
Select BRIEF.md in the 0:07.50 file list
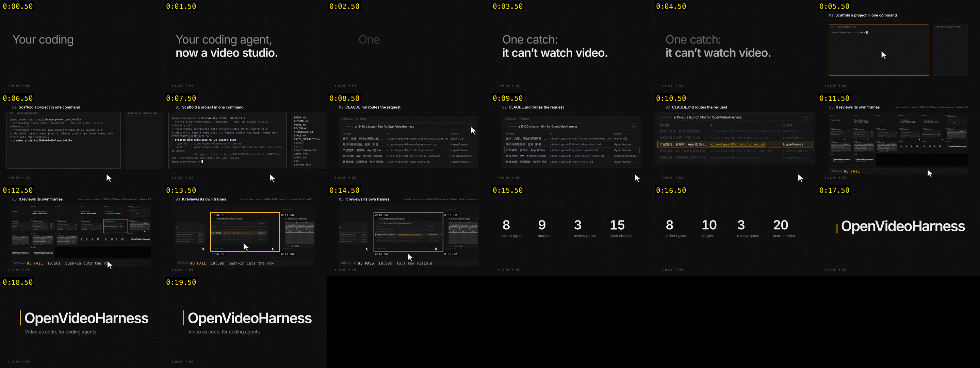[x=299, y=117]
